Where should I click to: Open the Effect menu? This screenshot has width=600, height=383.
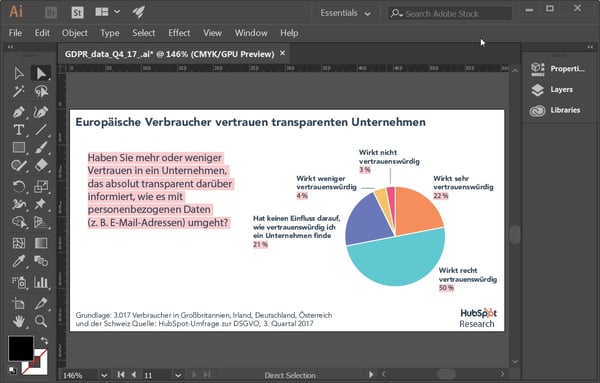point(179,33)
